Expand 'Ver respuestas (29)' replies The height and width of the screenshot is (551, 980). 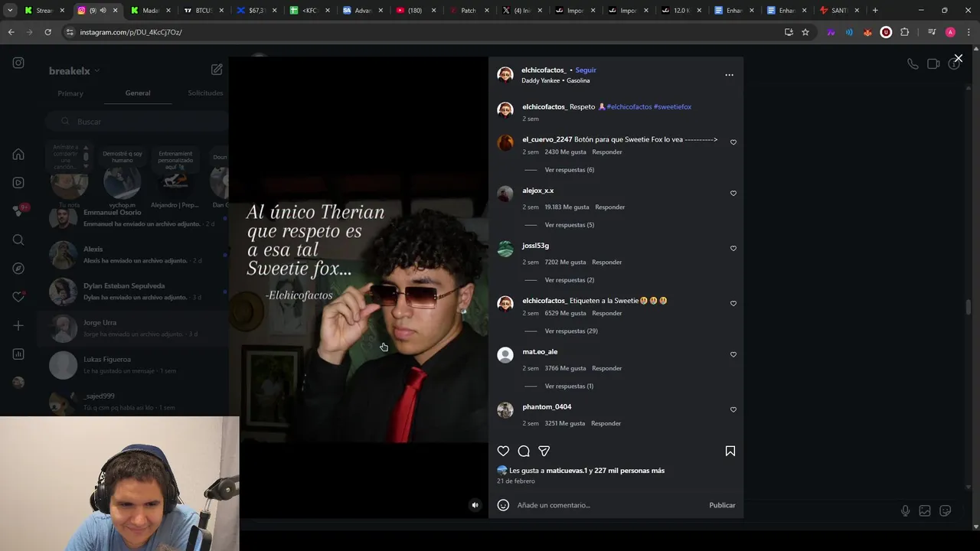(571, 331)
